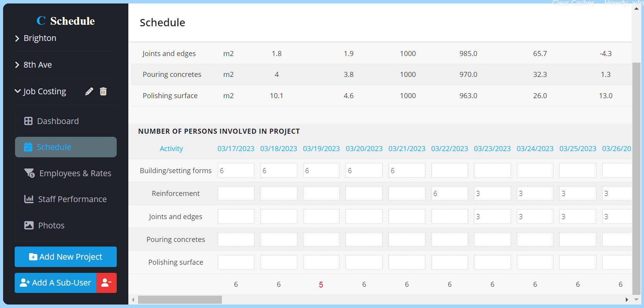This screenshot has width=644, height=308.
Task: Click the Add New Project button
Action: click(66, 257)
